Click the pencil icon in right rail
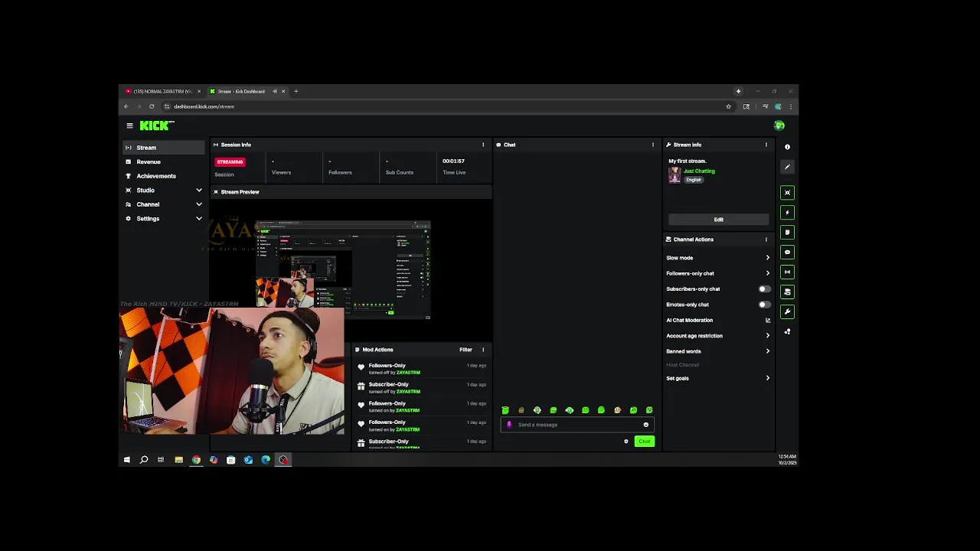Viewport: 980px width, 551px height. [x=787, y=167]
